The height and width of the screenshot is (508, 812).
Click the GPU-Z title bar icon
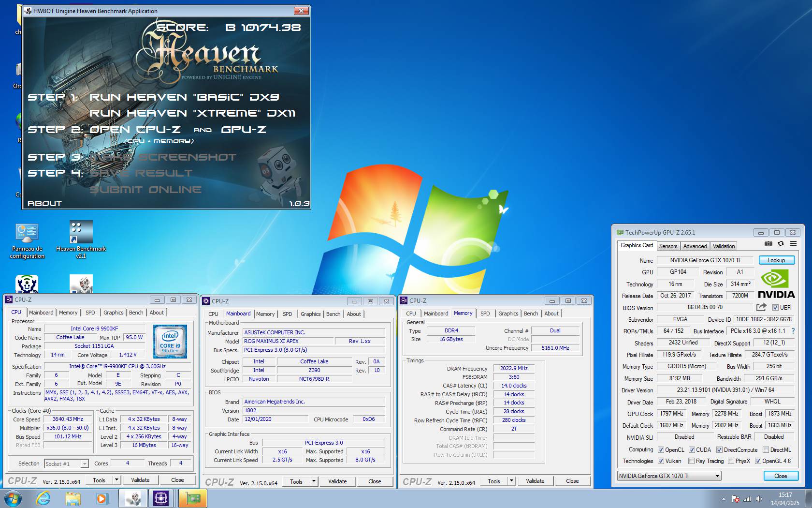point(620,232)
